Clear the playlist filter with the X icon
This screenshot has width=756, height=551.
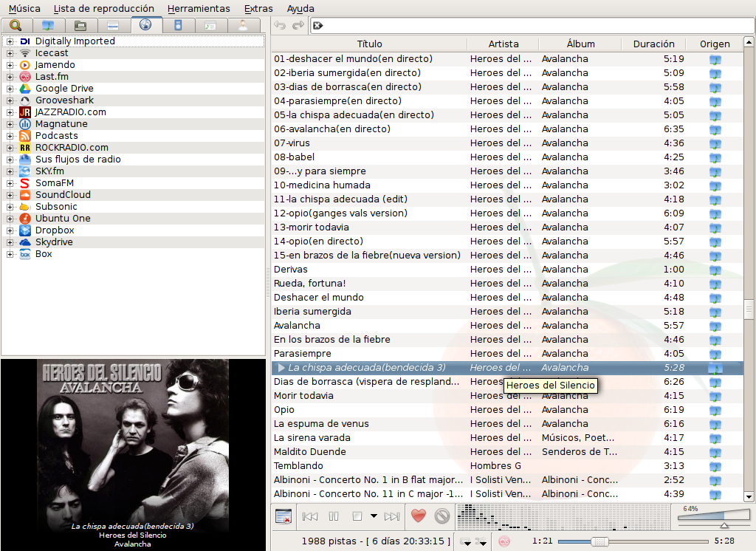pos(317,26)
